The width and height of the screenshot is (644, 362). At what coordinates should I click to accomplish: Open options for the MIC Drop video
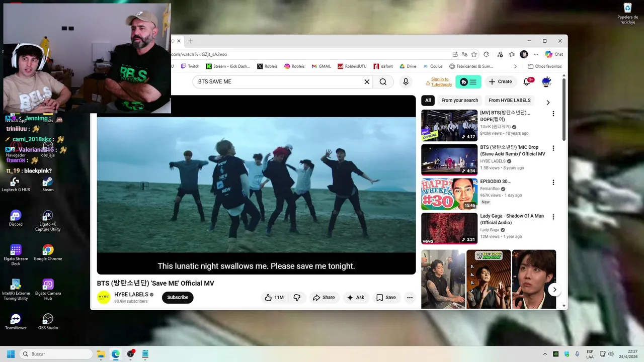click(x=553, y=148)
